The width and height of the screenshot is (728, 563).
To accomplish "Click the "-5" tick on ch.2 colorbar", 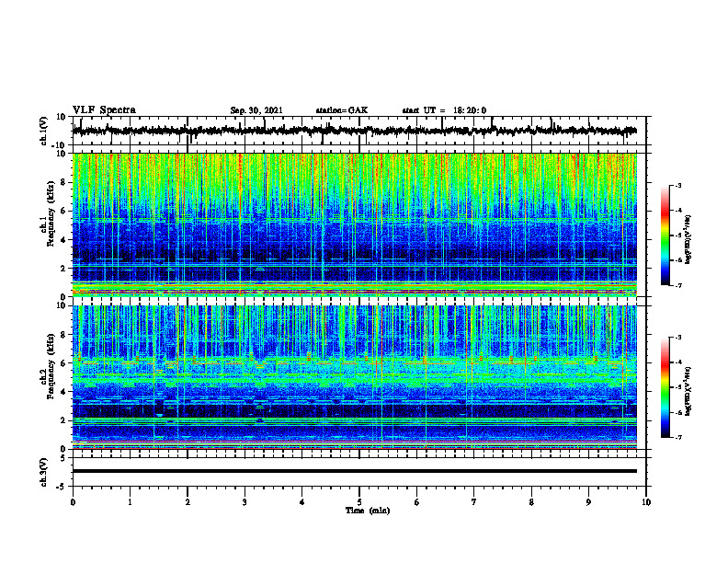I will [x=677, y=387].
